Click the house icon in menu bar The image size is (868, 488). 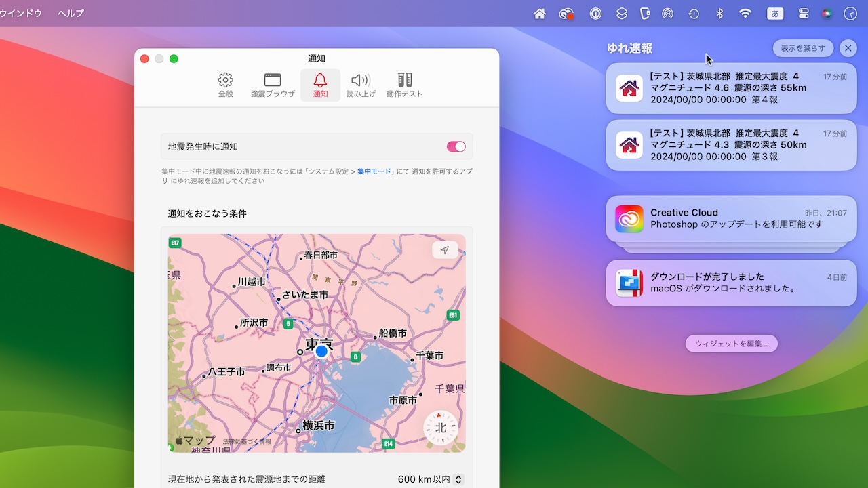(540, 14)
